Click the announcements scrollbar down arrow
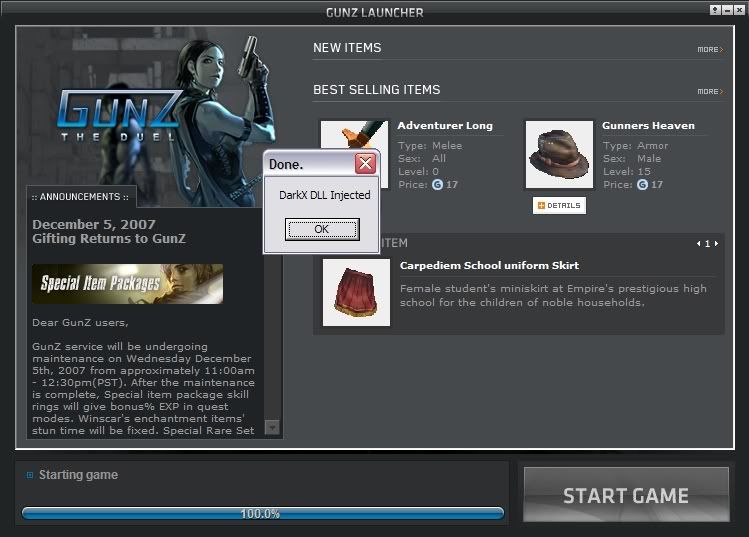Image resolution: width=749 pixels, height=537 pixels. tap(272, 427)
